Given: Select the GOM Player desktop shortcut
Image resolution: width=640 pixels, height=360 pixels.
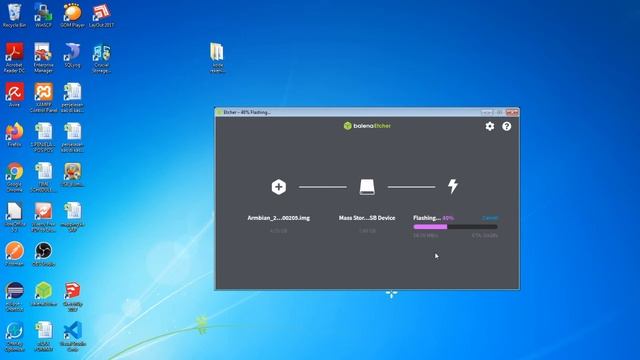Looking at the screenshot, I should click(x=72, y=16).
